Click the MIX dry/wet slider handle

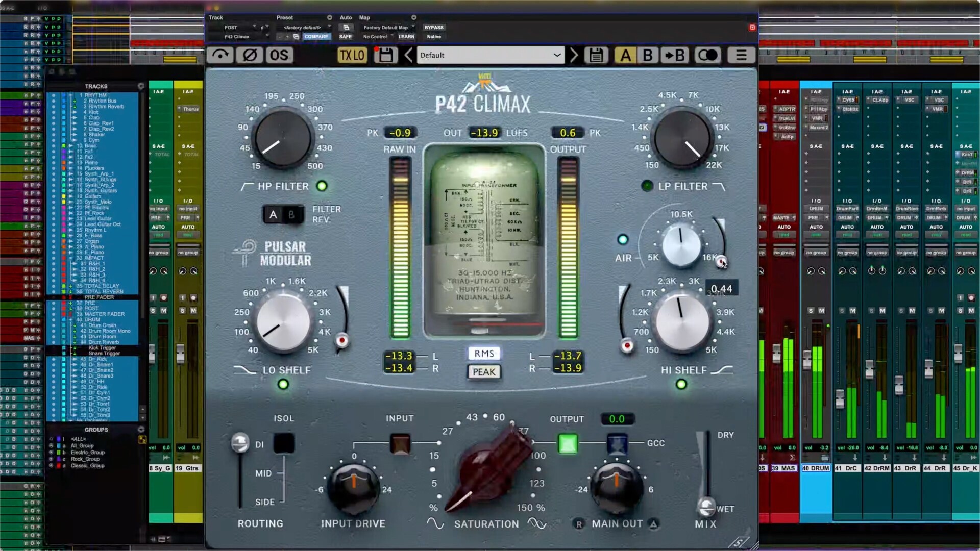[706, 507]
